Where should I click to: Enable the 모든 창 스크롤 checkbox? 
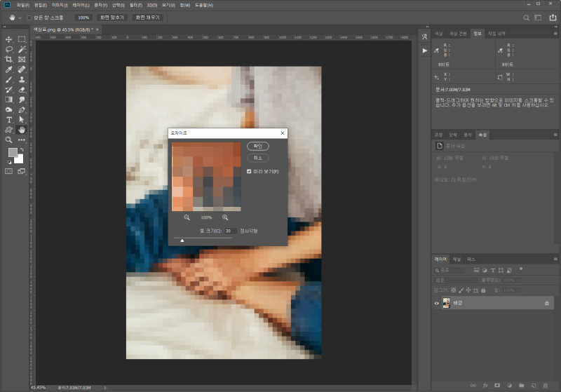pos(29,18)
